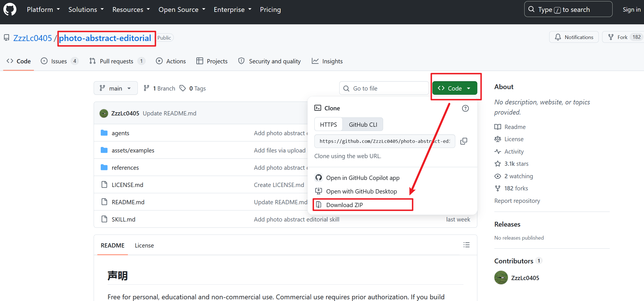This screenshot has height=301, width=644.
Task: Open the clone help question-mark icon
Action: [465, 108]
